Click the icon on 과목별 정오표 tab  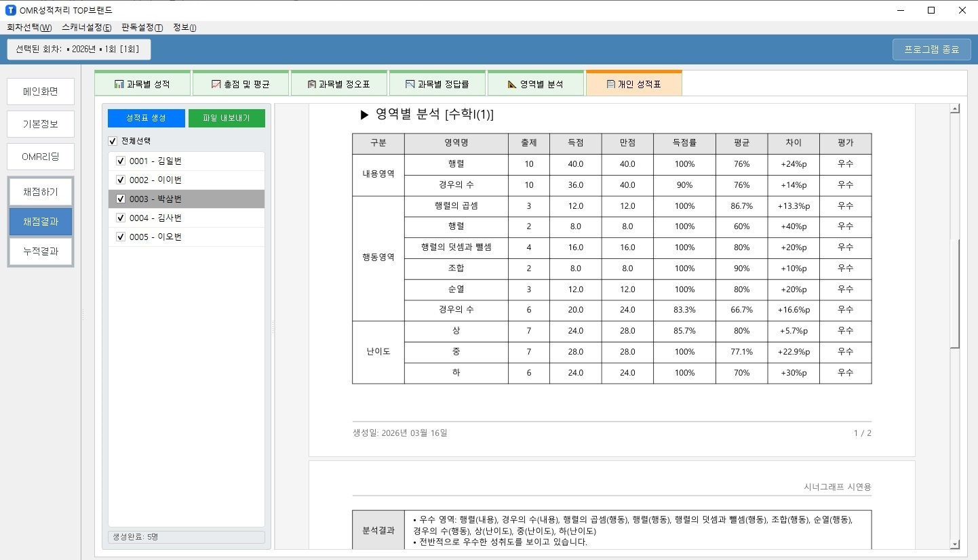312,85
